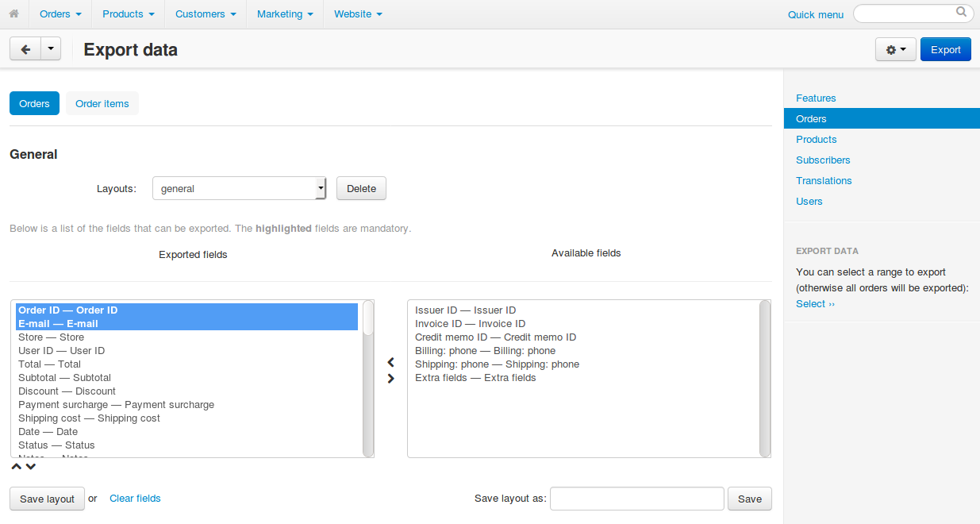
Task: Click the back arrow button
Action: click(x=25, y=49)
